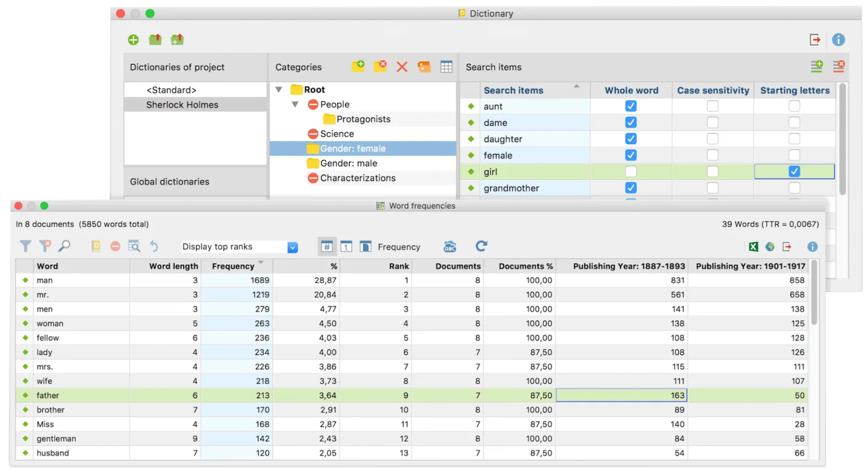Screen dimensions: 868x474
Task: Click the green plus New dictionary icon
Action: pyautogui.click(x=133, y=40)
